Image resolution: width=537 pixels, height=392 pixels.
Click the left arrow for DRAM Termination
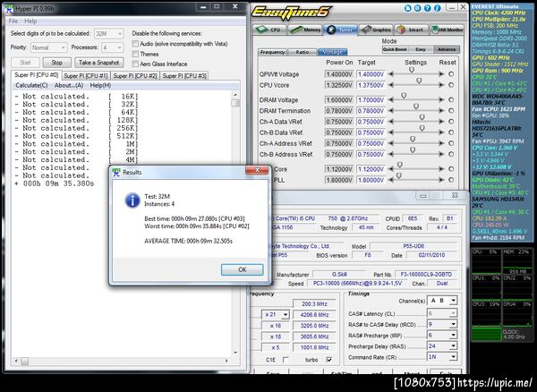point(391,111)
